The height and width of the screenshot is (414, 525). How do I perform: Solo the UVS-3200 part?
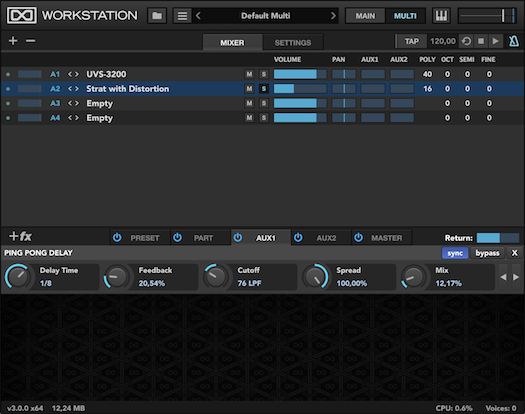264,74
